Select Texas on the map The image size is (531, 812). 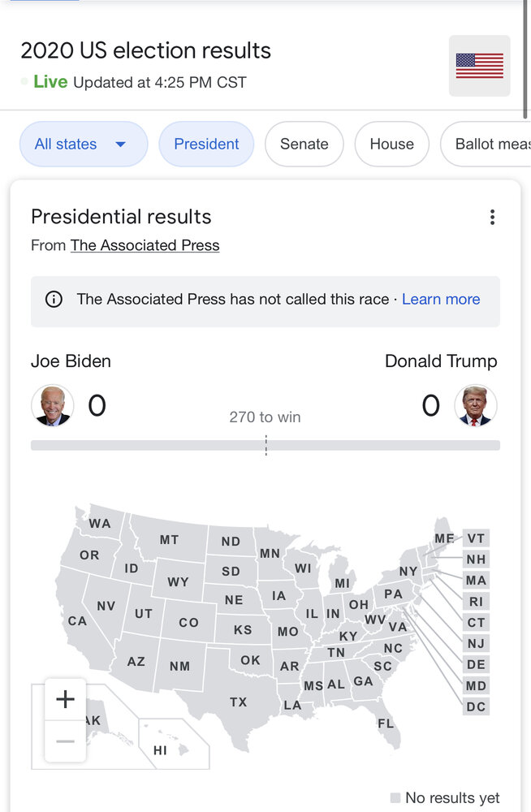click(238, 702)
